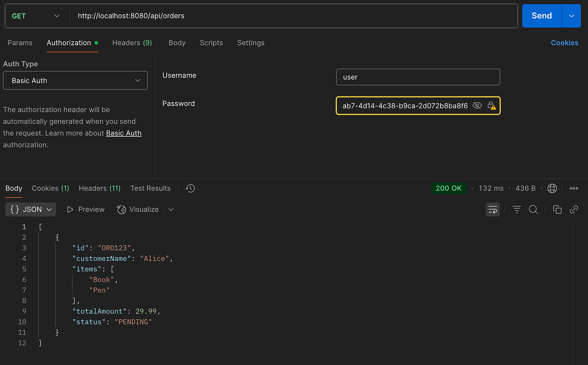
Task: Switch to Preview response view
Action: 86,209
